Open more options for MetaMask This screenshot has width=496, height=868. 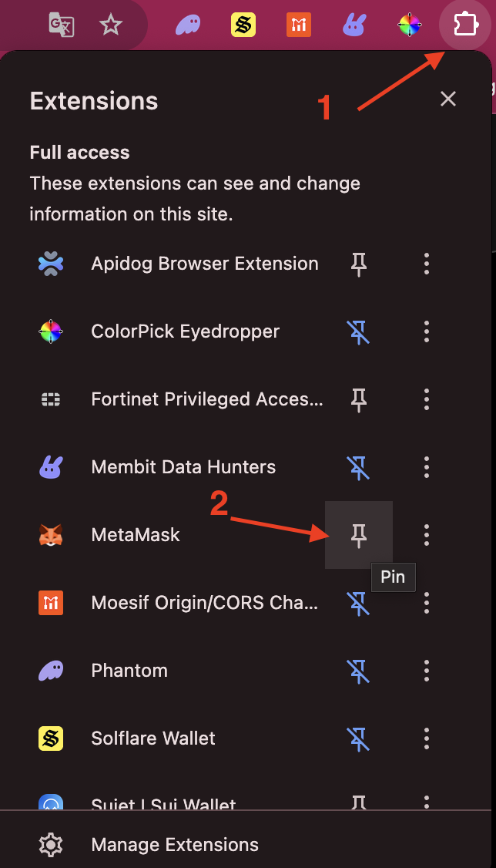pos(427,535)
